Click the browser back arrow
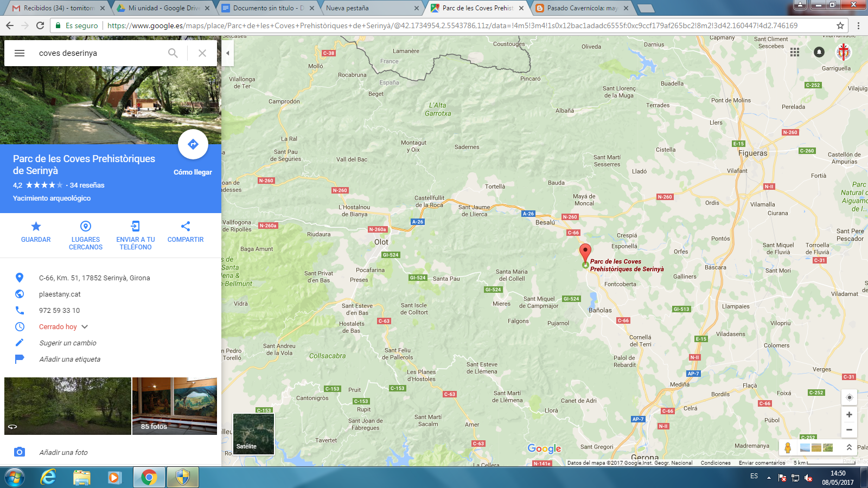Screen dimensions: 868x488 tap(10, 25)
